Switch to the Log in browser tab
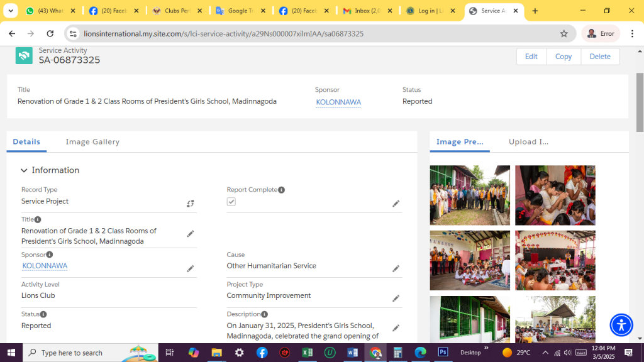 (430, 11)
